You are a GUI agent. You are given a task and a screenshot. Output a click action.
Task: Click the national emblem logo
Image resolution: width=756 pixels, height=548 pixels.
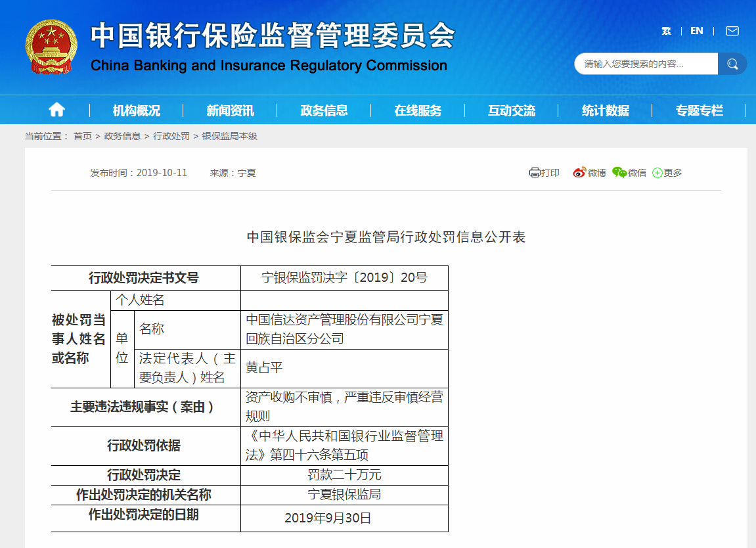tap(51, 46)
